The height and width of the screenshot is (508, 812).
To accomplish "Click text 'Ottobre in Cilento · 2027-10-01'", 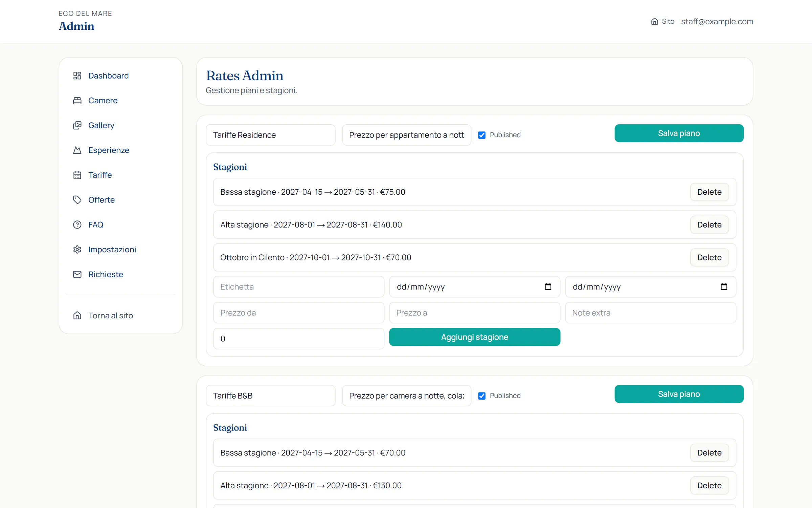I will pyautogui.click(x=275, y=257).
